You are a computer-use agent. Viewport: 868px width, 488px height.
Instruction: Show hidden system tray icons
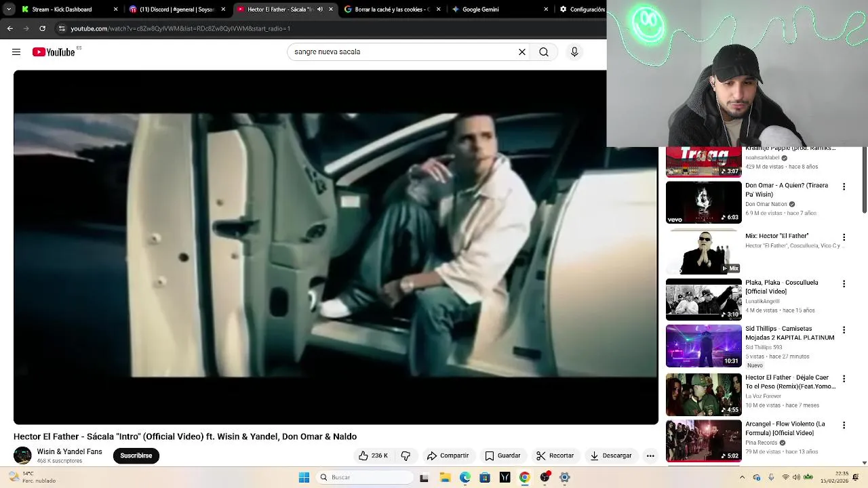[742, 477]
